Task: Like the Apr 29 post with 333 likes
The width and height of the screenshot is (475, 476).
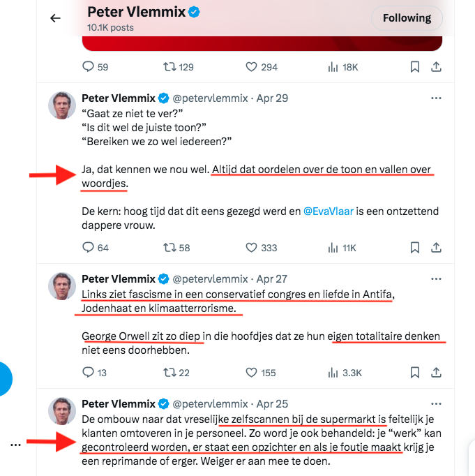Action: 262,248
